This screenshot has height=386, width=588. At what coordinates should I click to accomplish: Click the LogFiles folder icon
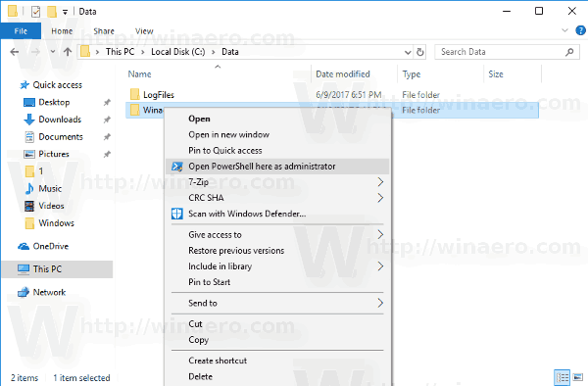point(134,94)
